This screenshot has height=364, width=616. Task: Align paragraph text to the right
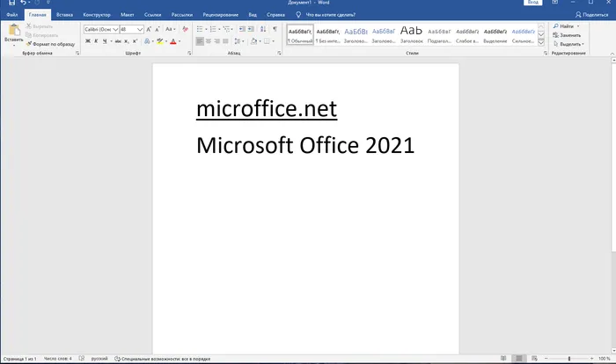click(x=216, y=41)
